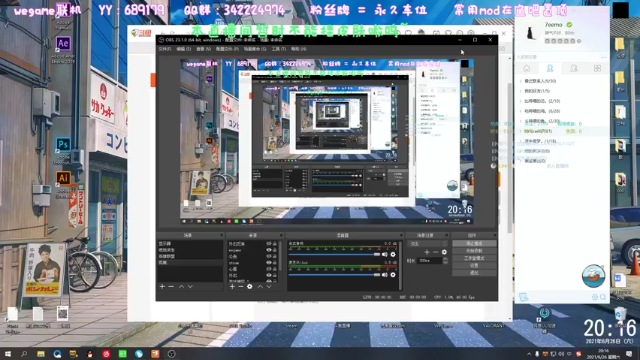Open the scene transition type dropdown
The width and height of the screenshot is (640, 360).
point(427,244)
